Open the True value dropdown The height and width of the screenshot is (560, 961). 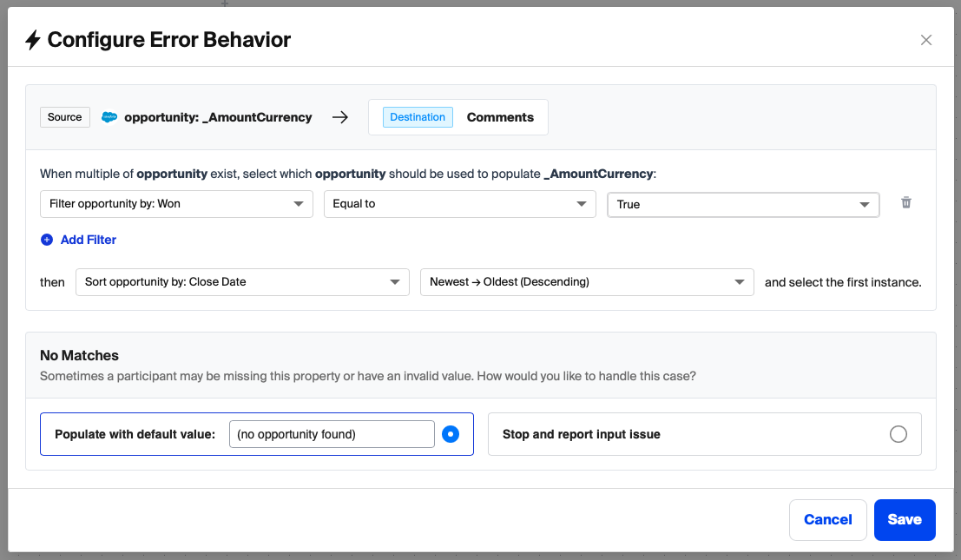[743, 204]
